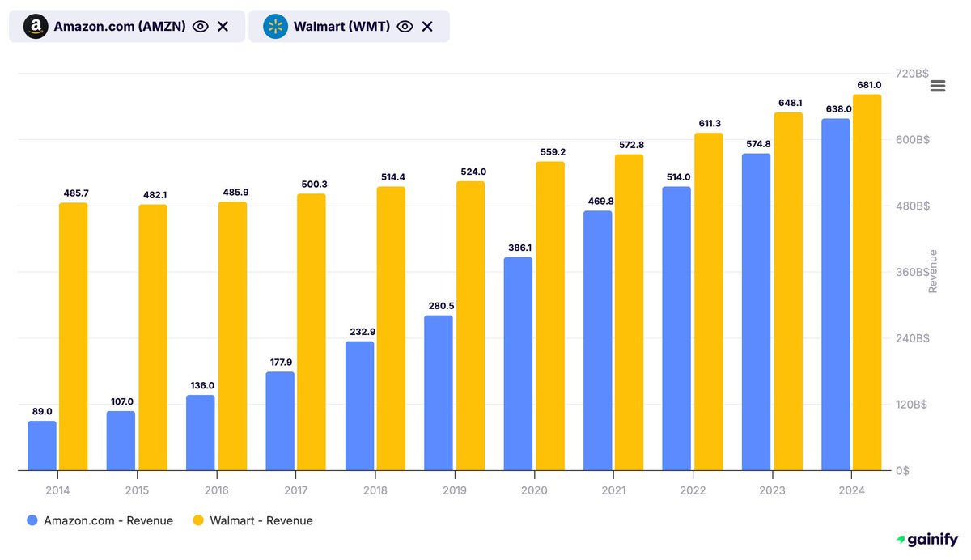The height and width of the screenshot is (560, 971).
Task: Click Walmart's 2023 yellow bar
Action: point(787,291)
